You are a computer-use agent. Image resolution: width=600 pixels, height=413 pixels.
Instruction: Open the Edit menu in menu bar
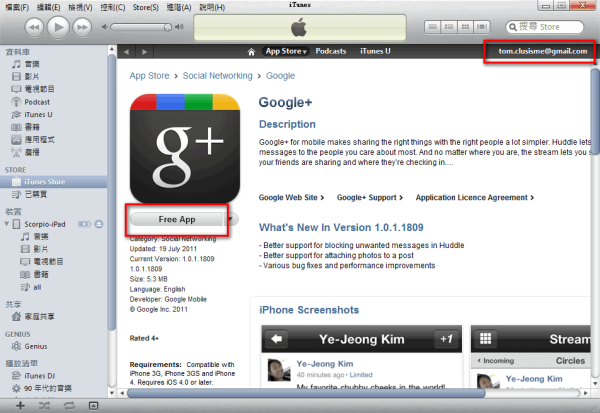point(48,7)
